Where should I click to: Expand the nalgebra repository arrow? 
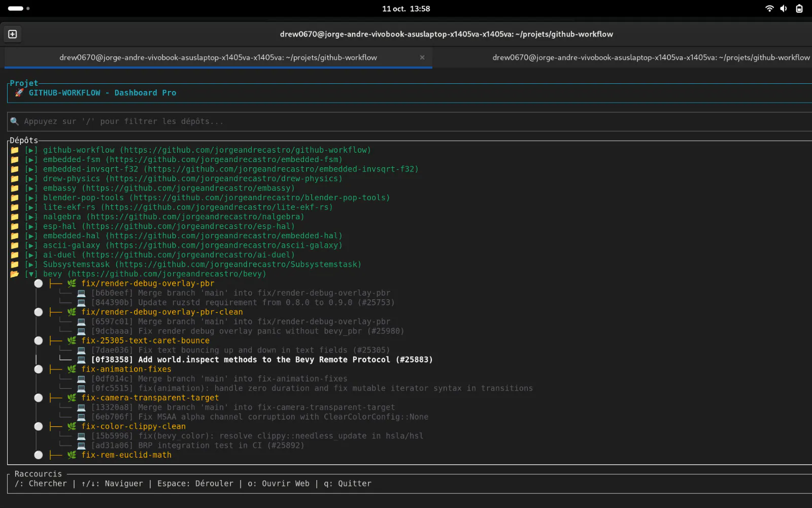click(x=31, y=217)
